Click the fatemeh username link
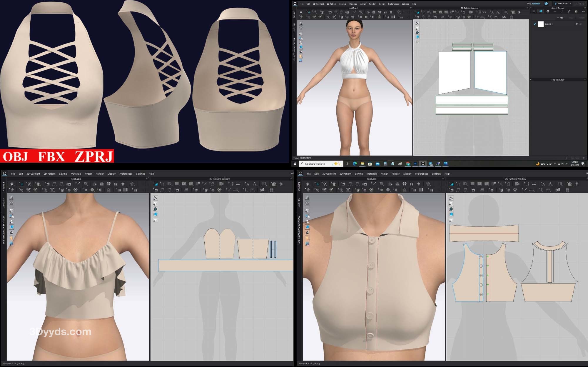 tap(536, 4)
